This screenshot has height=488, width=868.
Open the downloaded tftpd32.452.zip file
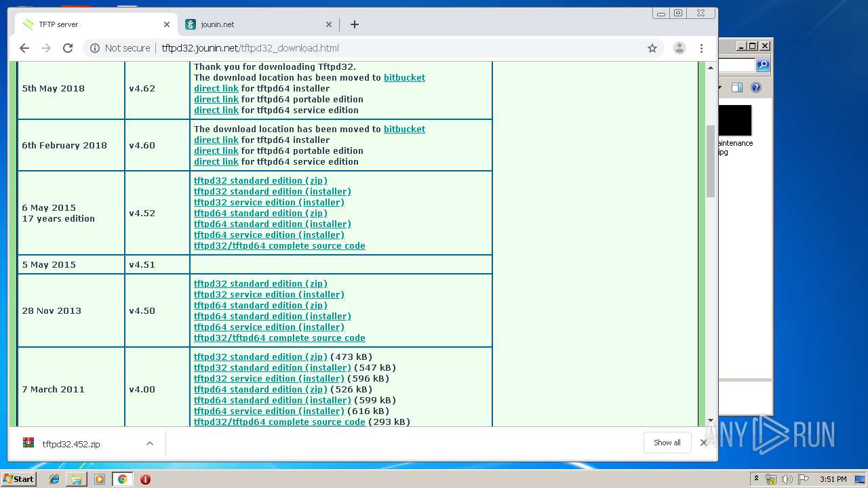(x=71, y=444)
